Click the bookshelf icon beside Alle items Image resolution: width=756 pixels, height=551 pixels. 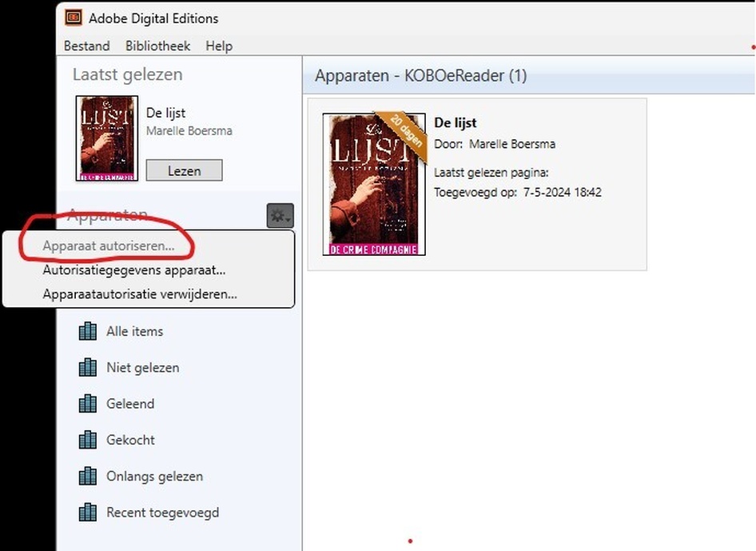coord(87,331)
